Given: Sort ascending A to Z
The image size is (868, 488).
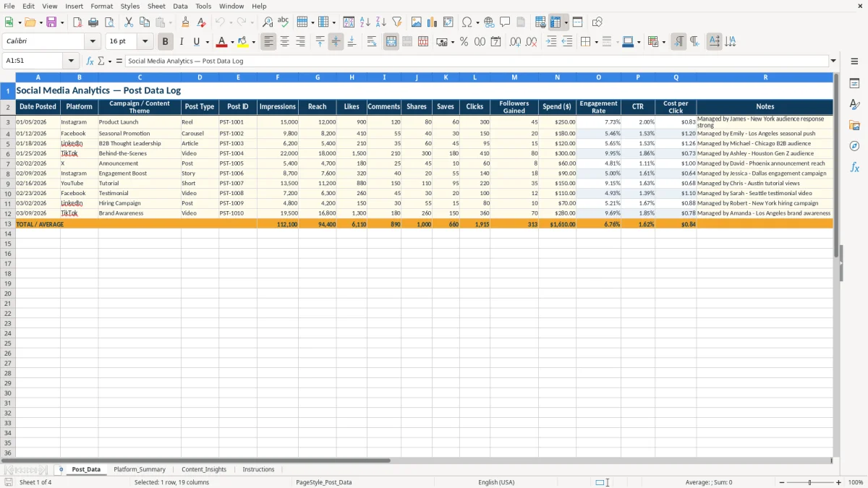Looking at the screenshot, I should [365, 22].
